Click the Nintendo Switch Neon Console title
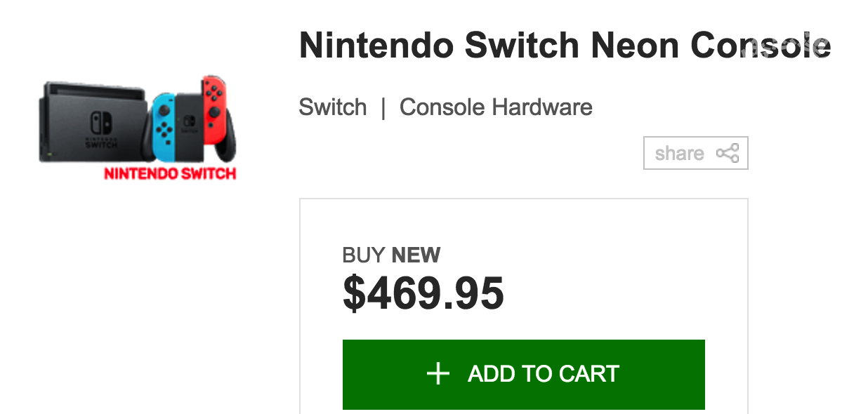The width and height of the screenshot is (868, 414). point(565,46)
